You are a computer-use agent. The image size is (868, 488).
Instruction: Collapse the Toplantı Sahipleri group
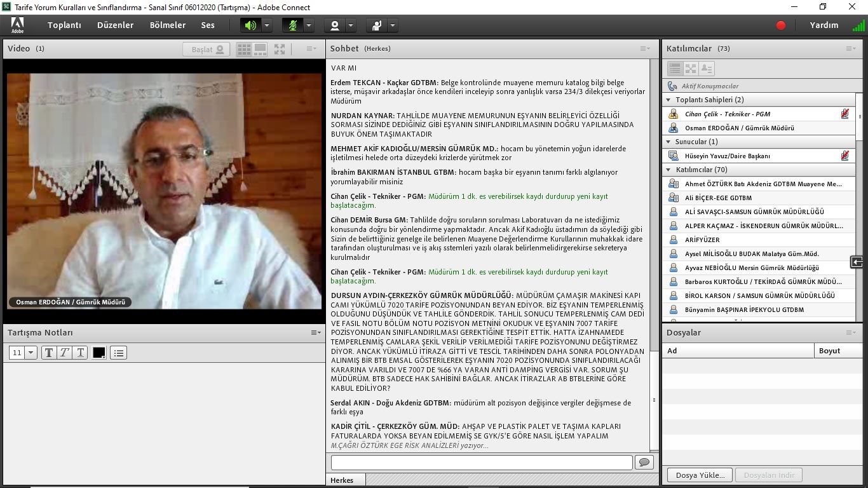[x=668, y=100]
